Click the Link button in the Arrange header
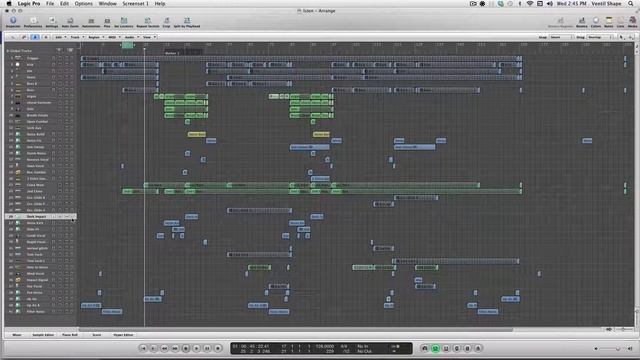Screen dimensions: 640x360 (x=24, y=37)
